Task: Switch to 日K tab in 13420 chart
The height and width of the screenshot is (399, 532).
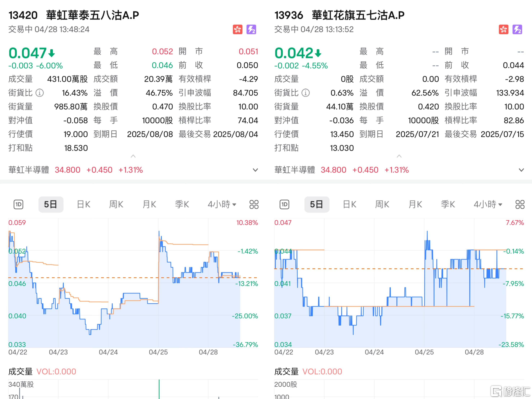Action: pyautogui.click(x=83, y=204)
